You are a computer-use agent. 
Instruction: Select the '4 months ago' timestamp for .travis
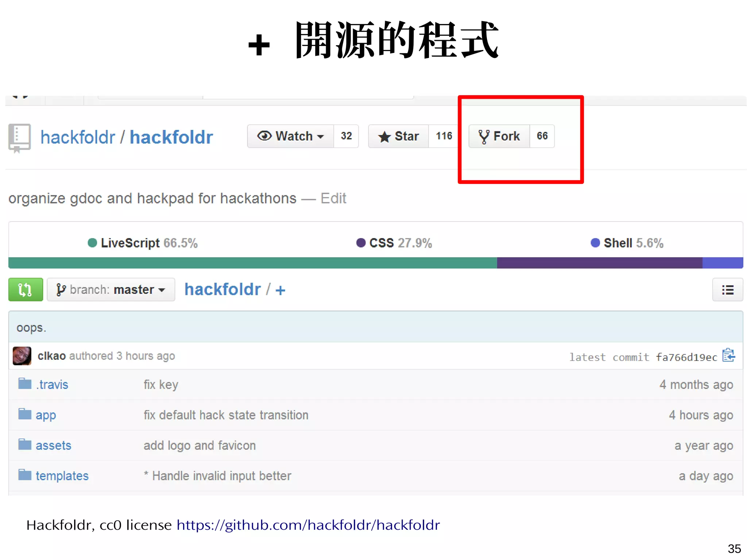[x=696, y=385]
